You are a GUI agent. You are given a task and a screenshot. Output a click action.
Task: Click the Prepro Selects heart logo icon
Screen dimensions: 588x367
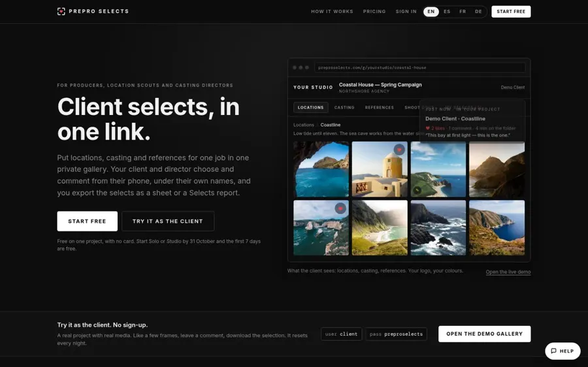point(61,11)
